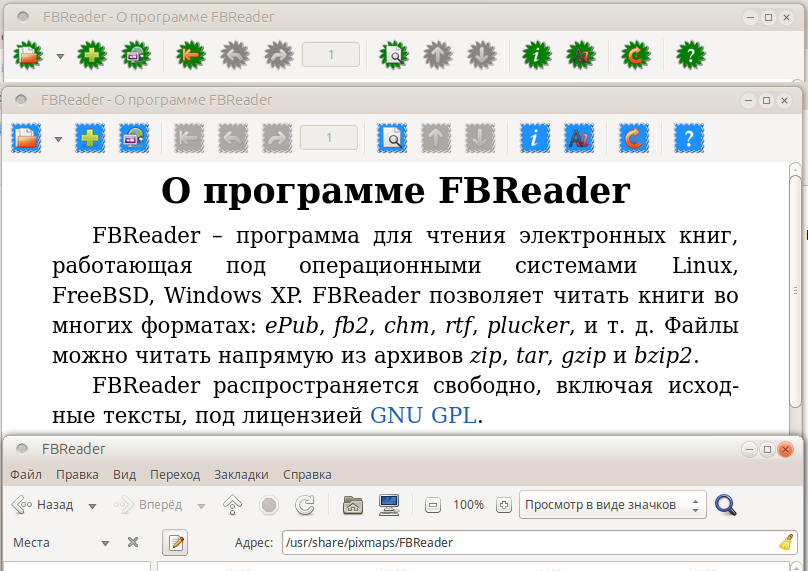Image resolution: width=808 pixels, height=571 pixels.
Task: Open network library in blue toolbar
Action: (134, 138)
